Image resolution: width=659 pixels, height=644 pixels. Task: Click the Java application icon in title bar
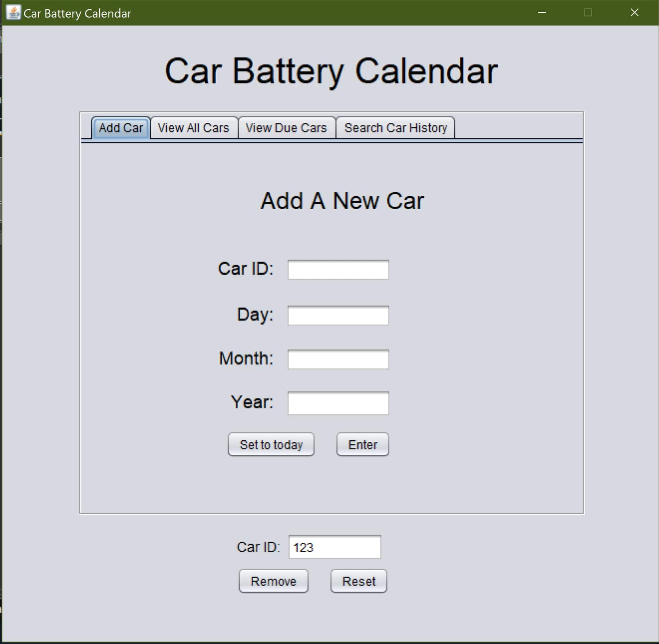pos(13,13)
